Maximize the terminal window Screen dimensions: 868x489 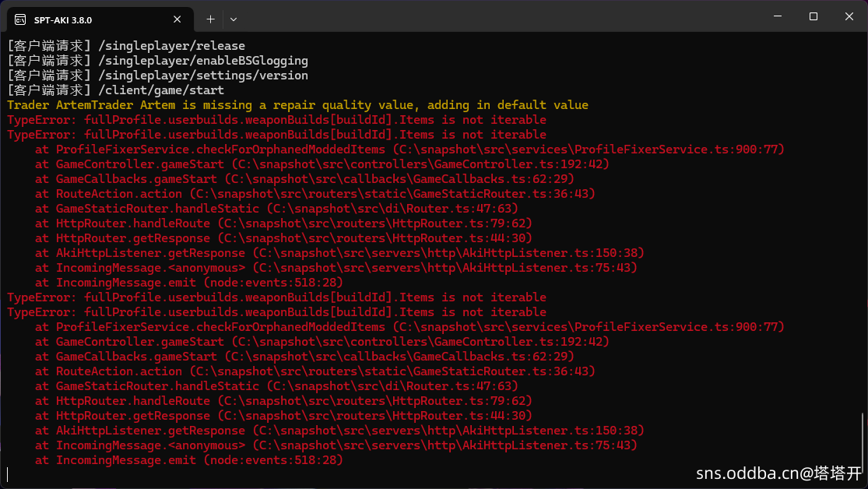(813, 16)
